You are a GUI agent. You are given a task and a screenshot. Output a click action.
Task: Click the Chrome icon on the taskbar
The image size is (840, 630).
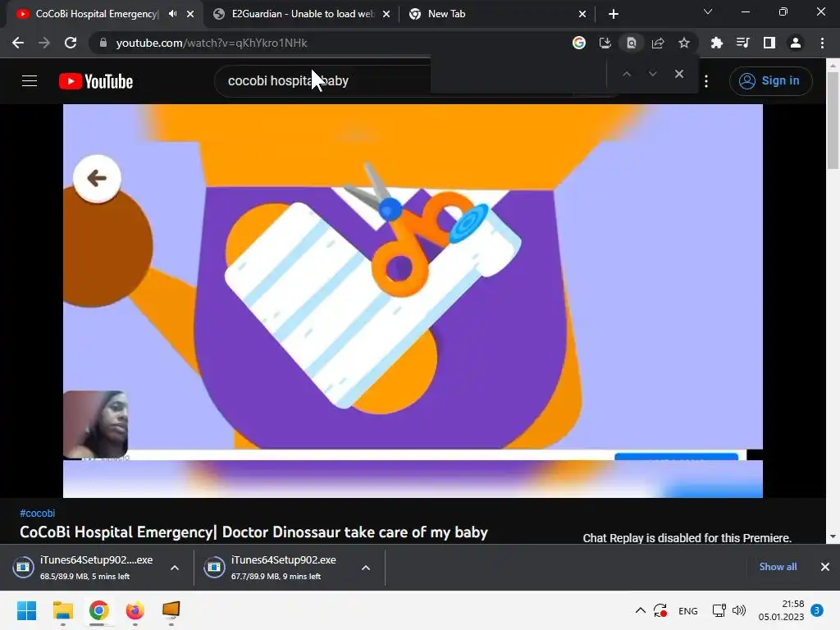coord(98,610)
